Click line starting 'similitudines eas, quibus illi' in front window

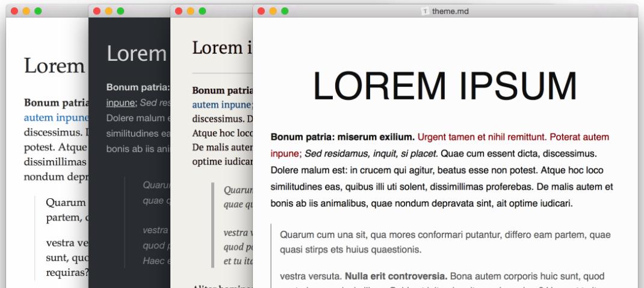[442, 187]
